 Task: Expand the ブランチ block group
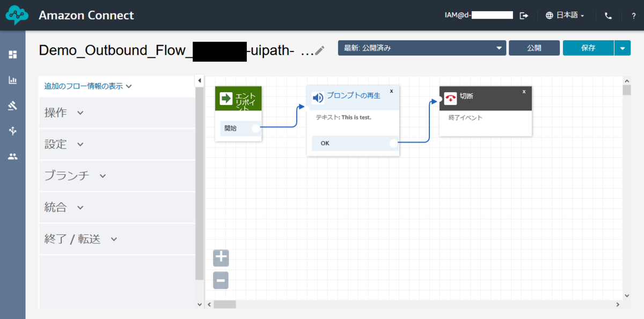(118, 175)
